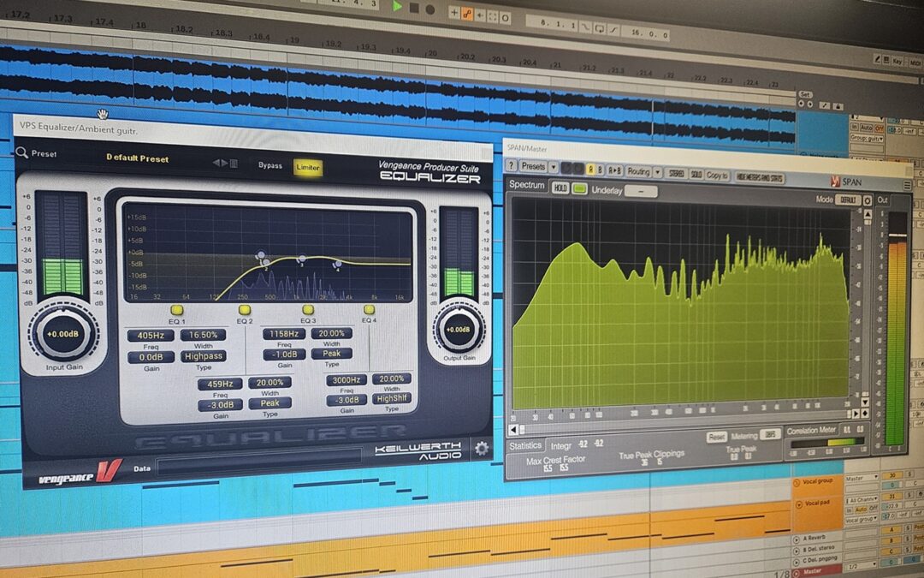Toggle the EQ 3 band enable light
The width and height of the screenshot is (924, 578).
(x=308, y=309)
